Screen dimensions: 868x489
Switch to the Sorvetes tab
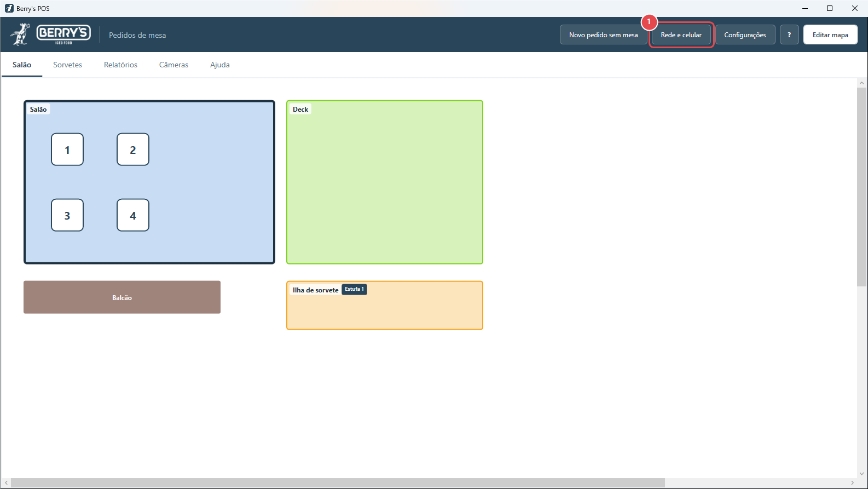click(67, 65)
